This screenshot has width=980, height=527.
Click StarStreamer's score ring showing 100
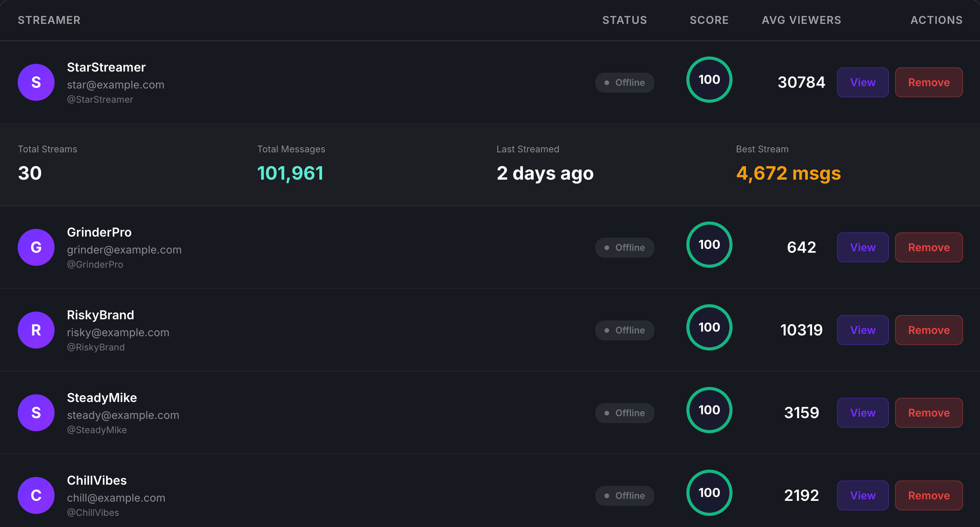click(709, 80)
